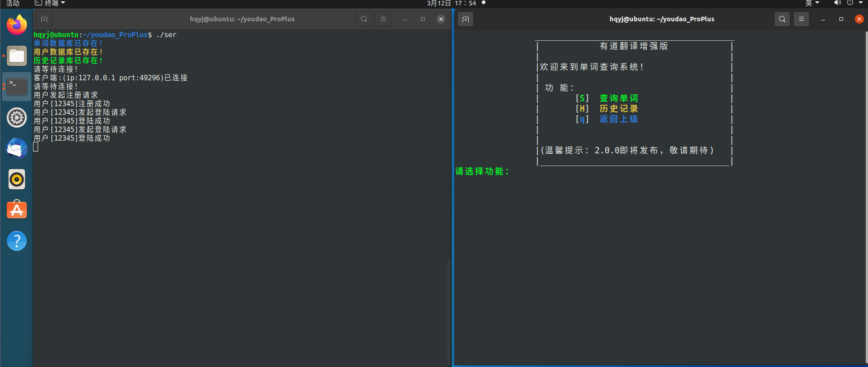The image size is (868, 367).
Task: Click the left terminal title bar text
Action: point(242,19)
